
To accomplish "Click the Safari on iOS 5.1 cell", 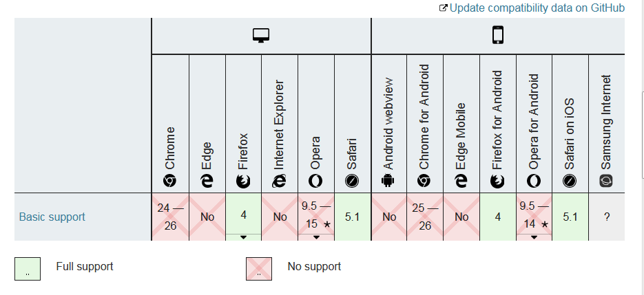I will pos(570,217).
